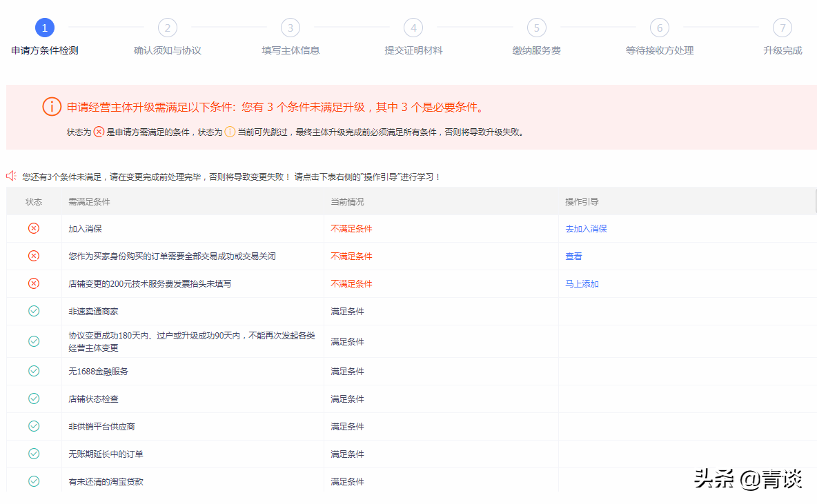Click step 4 circle for 提交证明材料
Screen dimensions: 817x504
pyautogui.click(x=413, y=28)
